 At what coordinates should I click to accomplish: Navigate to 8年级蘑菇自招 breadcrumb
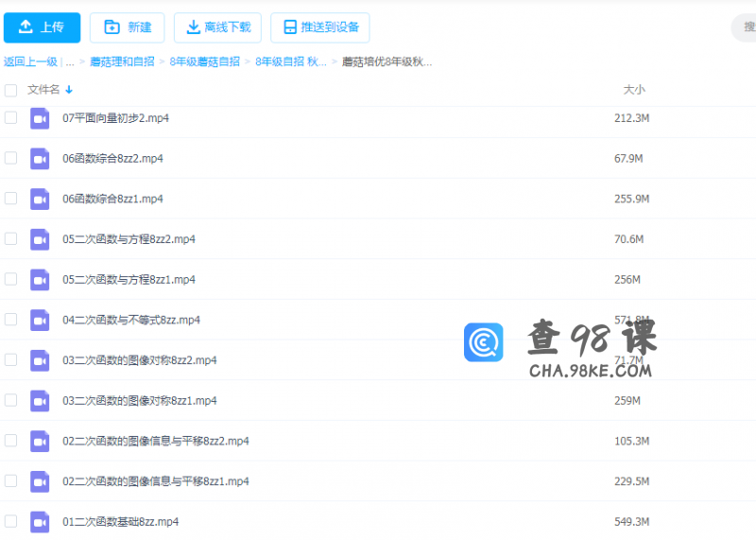(x=204, y=61)
